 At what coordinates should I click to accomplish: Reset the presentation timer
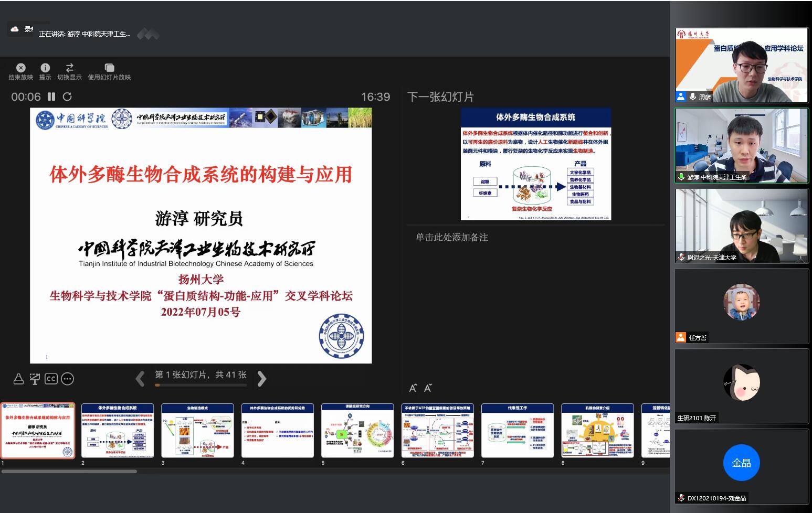pyautogui.click(x=67, y=97)
